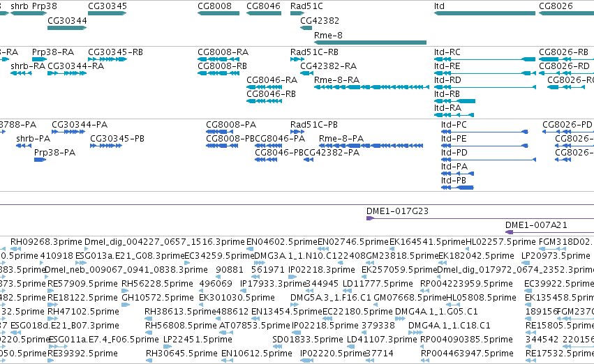Click the CG30344-PA protein feature
The width and height of the screenshot is (594, 364).
tap(68, 132)
